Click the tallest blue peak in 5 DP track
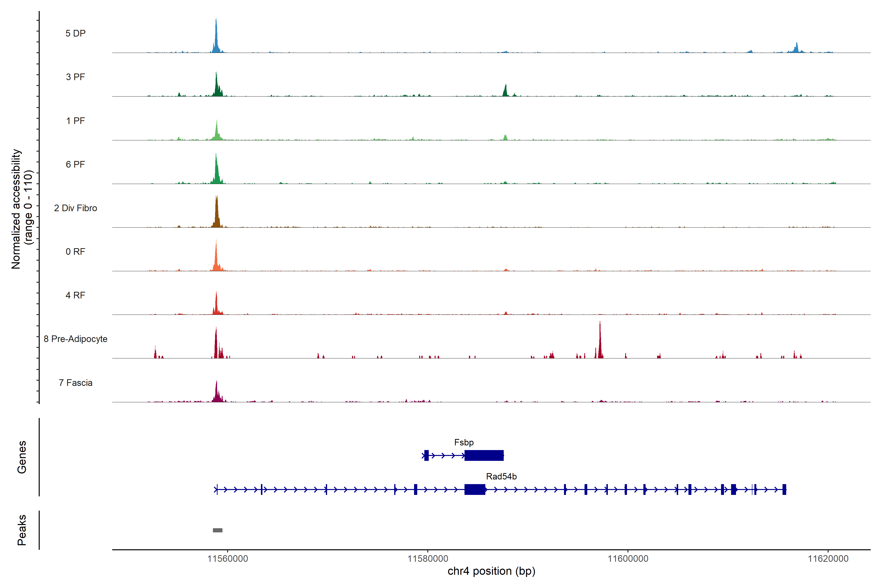Image resolution: width=882 pixels, height=588 pixels. [216, 37]
